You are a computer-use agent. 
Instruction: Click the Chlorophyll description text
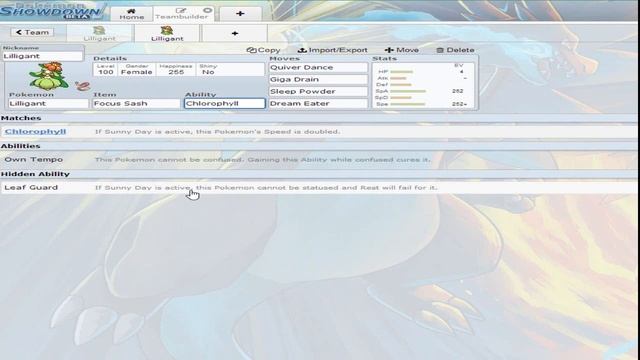pyautogui.click(x=218, y=132)
